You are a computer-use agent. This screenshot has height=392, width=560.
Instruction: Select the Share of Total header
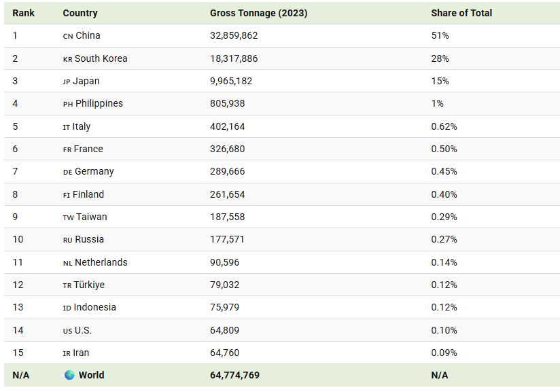[461, 13]
